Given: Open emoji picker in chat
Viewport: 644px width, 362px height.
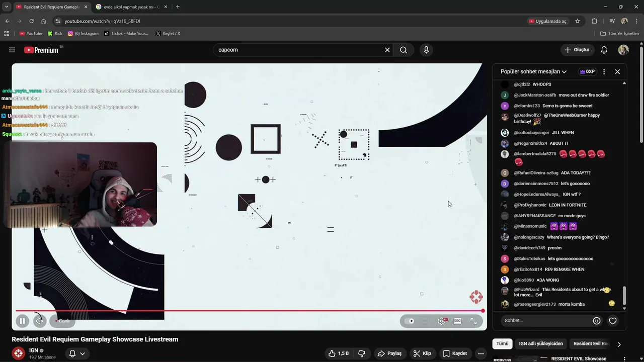Looking at the screenshot, I should 597,320.
